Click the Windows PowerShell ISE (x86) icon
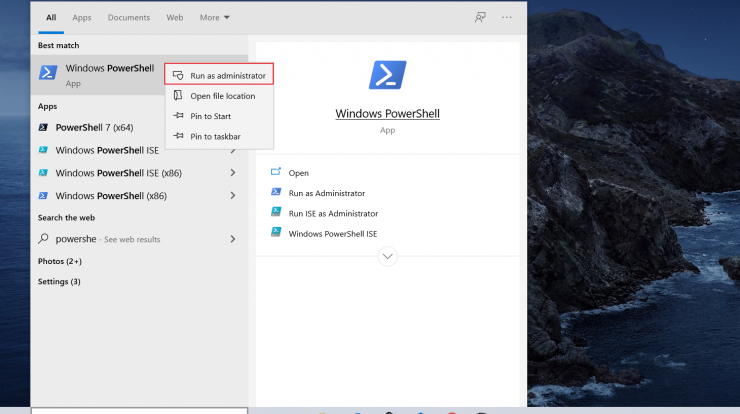Image resolution: width=740 pixels, height=414 pixels. [43, 172]
